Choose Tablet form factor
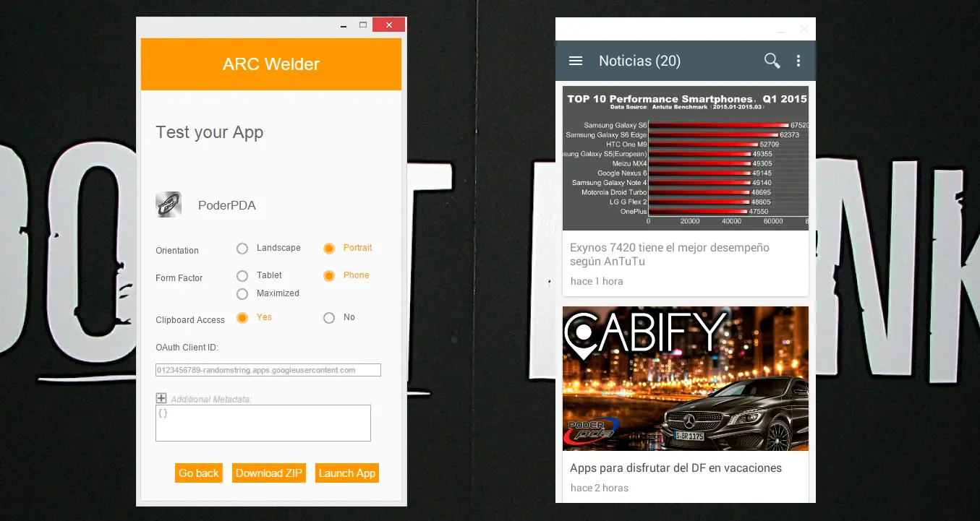 pyautogui.click(x=242, y=276)
